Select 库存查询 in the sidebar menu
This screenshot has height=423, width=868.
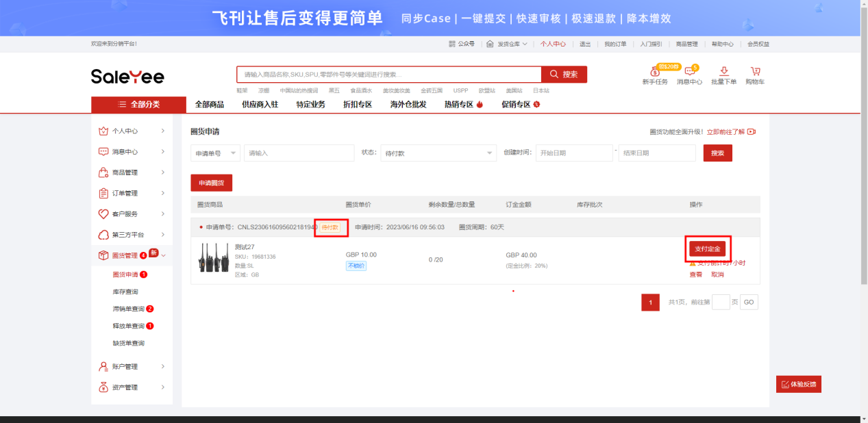125,292
